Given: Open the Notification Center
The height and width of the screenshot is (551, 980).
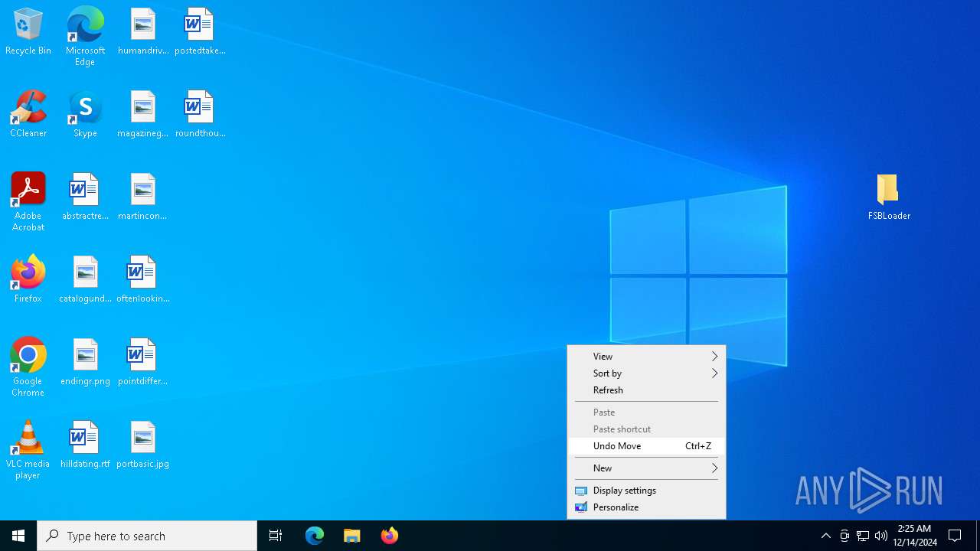Looking at the screenshot, I should tap(955, 536).
